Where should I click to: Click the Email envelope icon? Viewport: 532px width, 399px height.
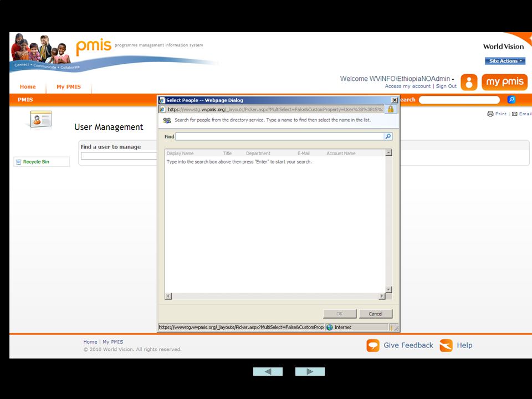515,114
